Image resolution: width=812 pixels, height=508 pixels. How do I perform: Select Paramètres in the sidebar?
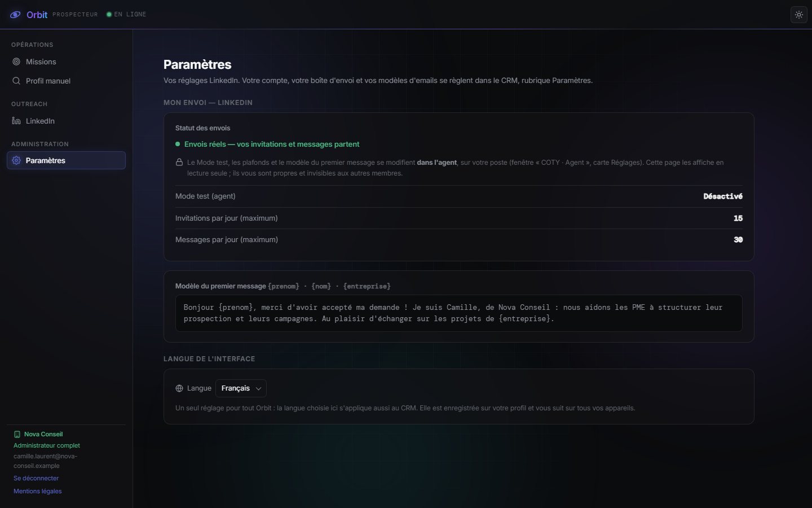(x=66, y=160)
